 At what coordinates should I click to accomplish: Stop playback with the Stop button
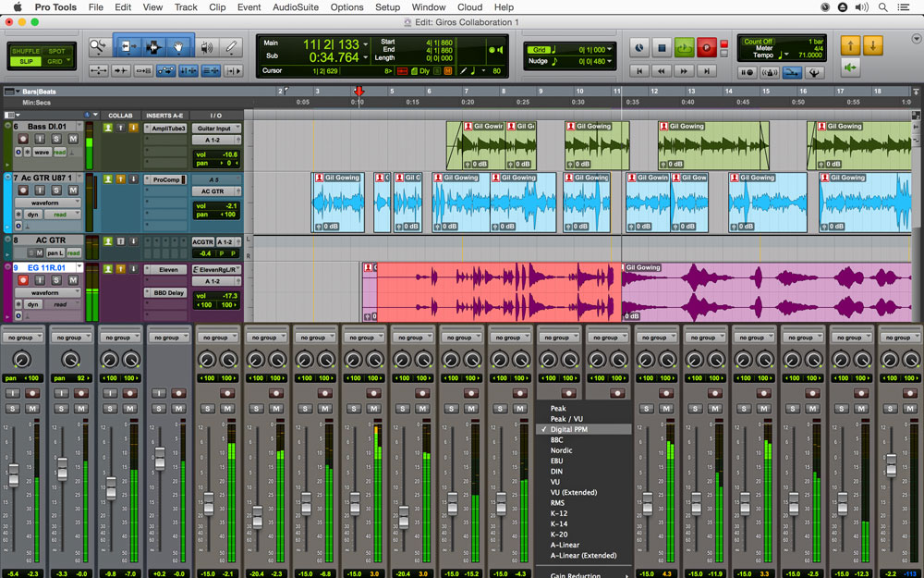coord(662,47)
